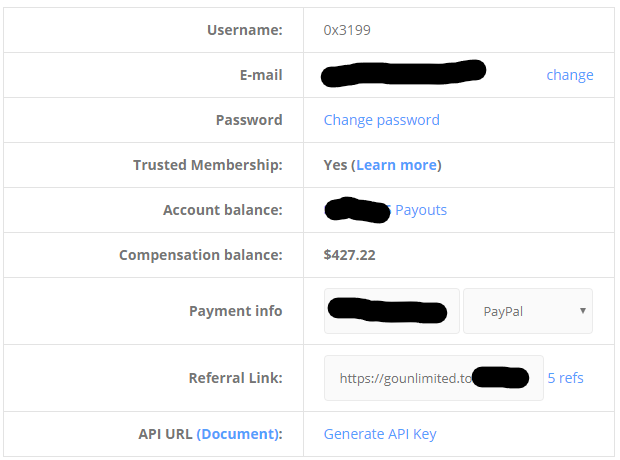Screen dimensions: 620x460
Task: Click the $427.22 compensation balance amount
Action: pos(349,255)
